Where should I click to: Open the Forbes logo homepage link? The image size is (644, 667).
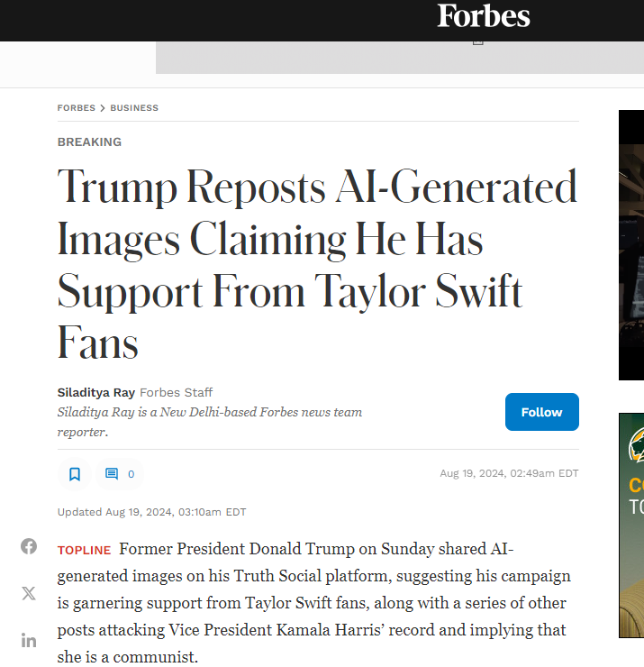coord(484,16)
